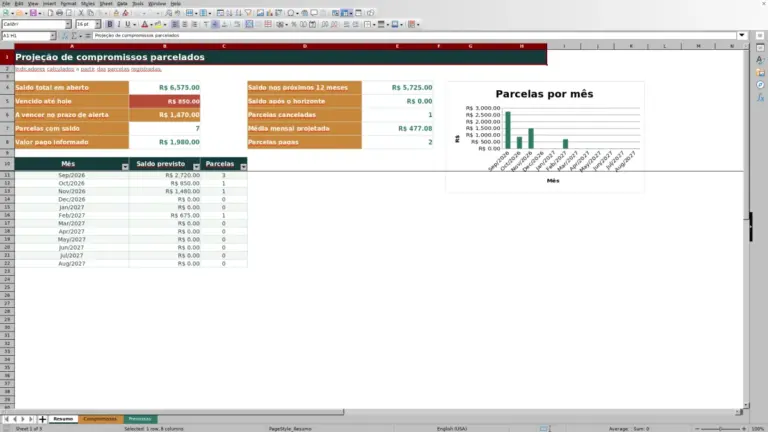Open the sidebar Gallery icon
The image size is (768, 432).
coord(760,72)
